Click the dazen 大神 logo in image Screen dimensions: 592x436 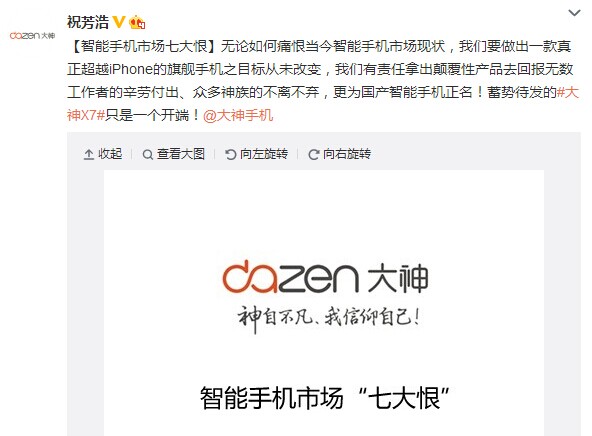click(325, 277)
